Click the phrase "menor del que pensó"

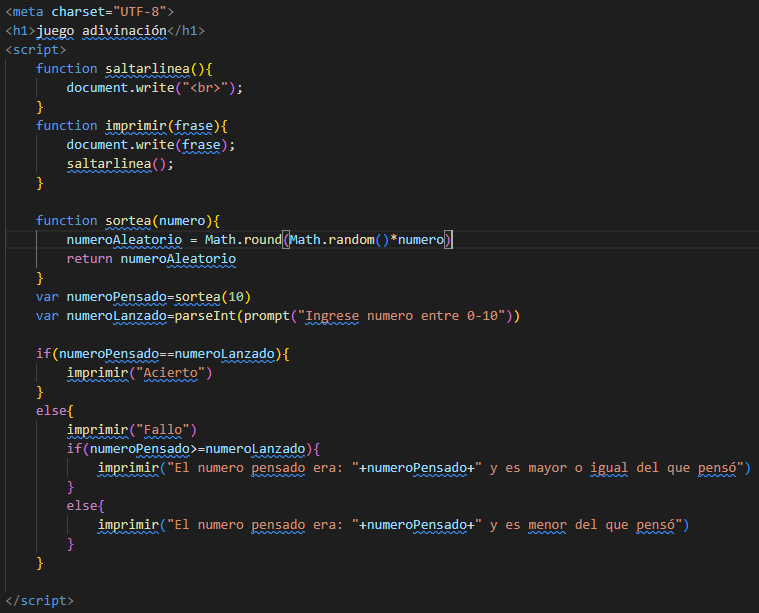(x=601, y=525)
